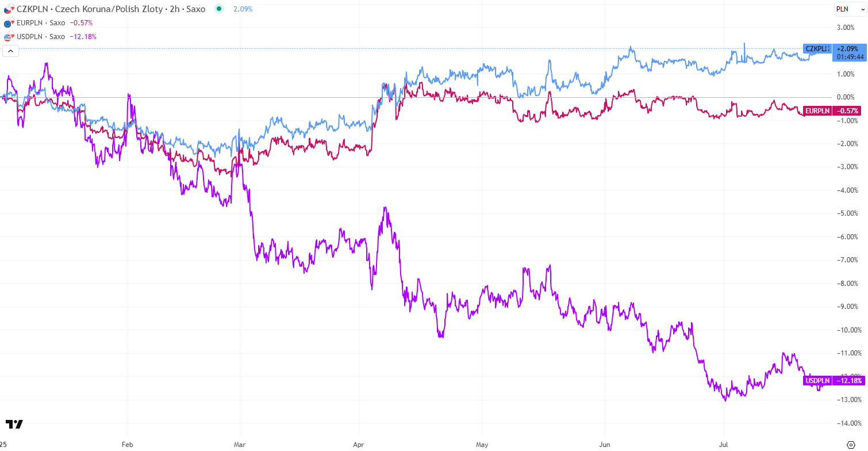Click the Apr marker on time axis
Image resolution: width=868 pixels, height=451 pixels.
click(359, 444)
